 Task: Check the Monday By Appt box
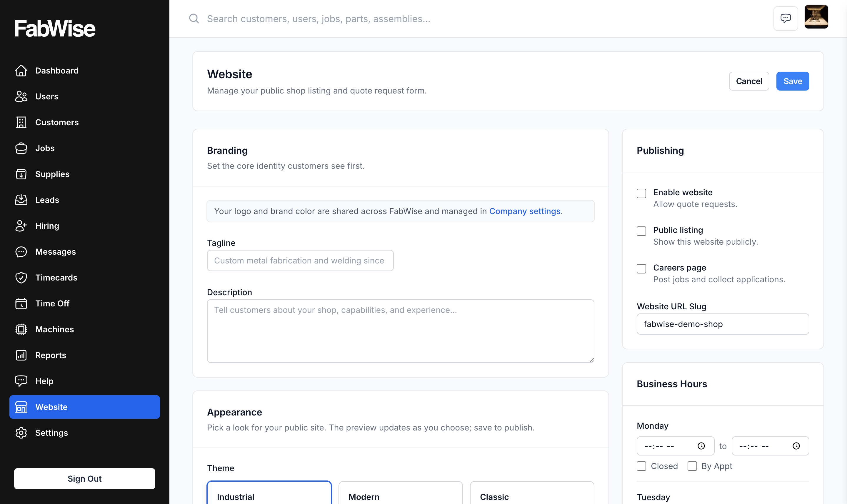pos(692,466)
